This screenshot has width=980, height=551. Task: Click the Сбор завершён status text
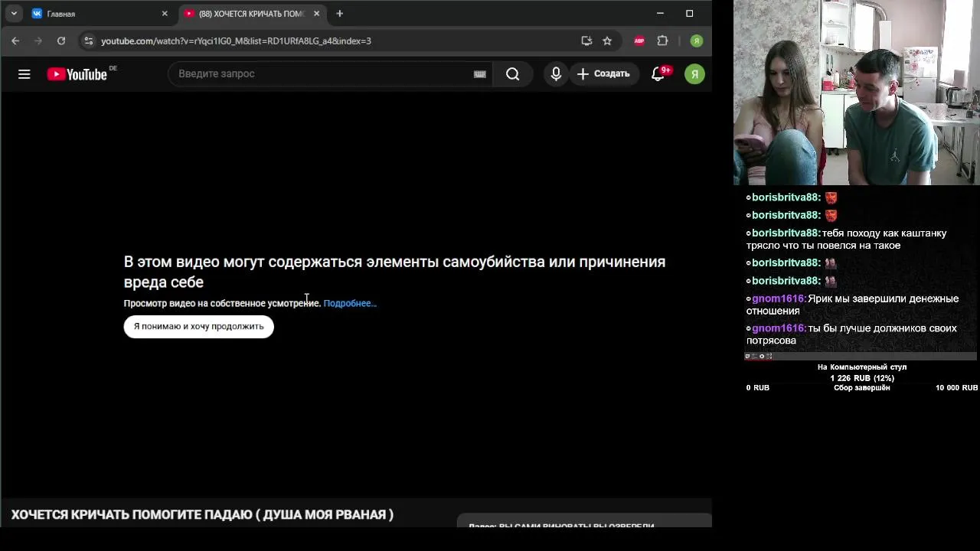tap(861, 388)
